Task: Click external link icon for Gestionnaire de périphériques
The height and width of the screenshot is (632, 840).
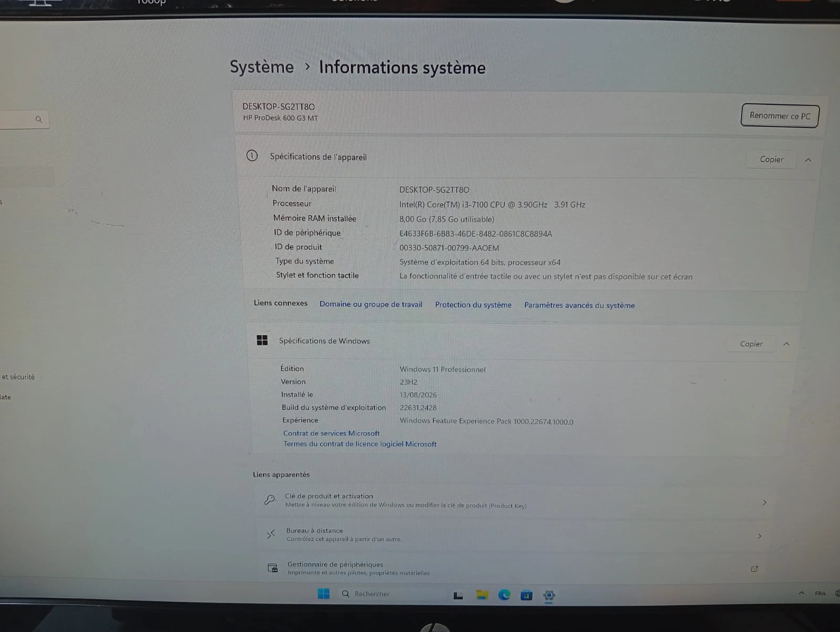Action: 754,568
